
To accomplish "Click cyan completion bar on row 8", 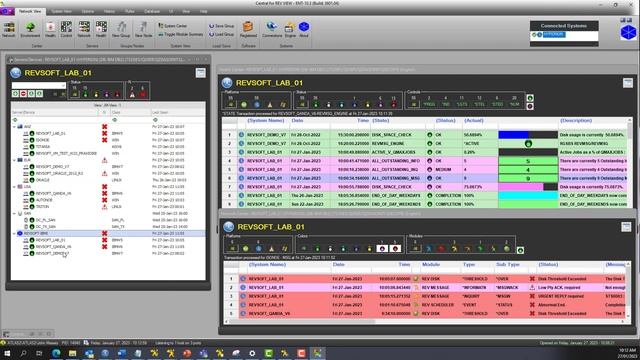I will tap(528, 196).
